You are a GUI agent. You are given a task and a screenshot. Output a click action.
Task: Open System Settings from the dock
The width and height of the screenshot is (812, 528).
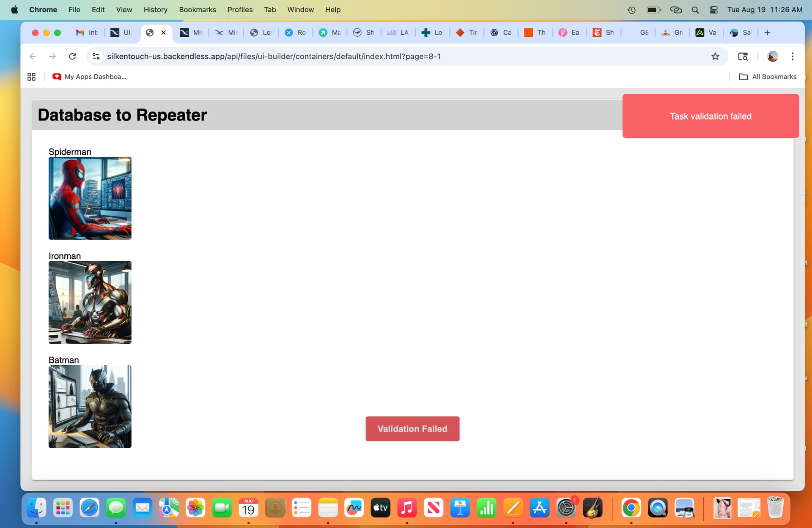(x=566, y=508)
